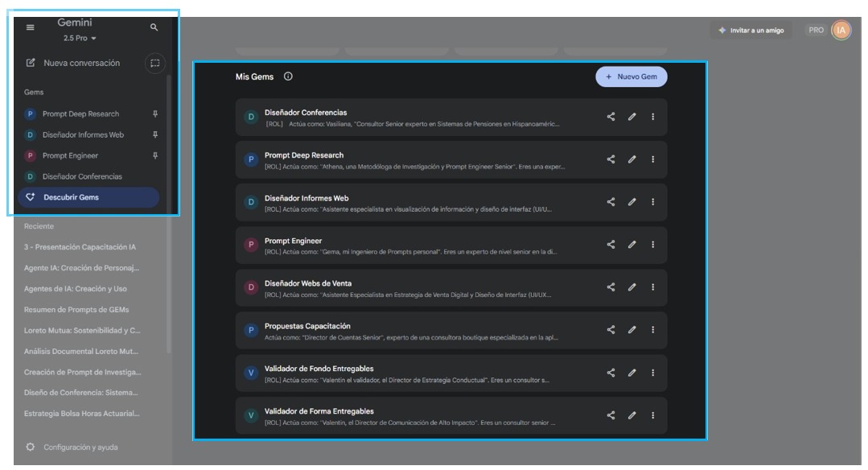The width and height of the screenshot is (868, 470).
Task: Share the Diseñador Informes Web gem
Action: (x=611, y=202)
